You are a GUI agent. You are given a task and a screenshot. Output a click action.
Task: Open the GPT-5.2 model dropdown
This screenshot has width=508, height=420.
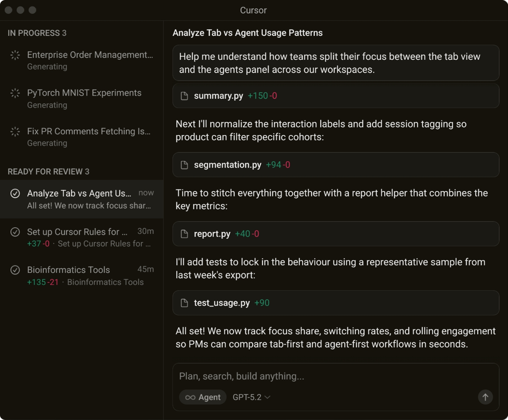251,397
